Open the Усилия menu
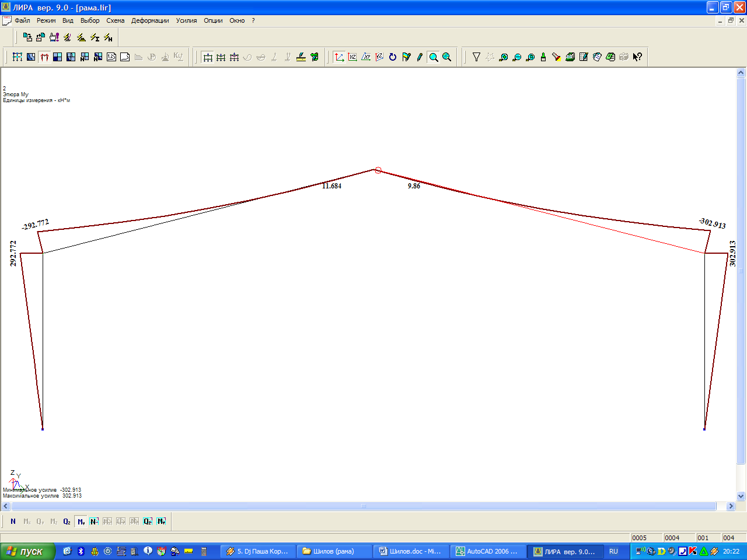The image size is (747, 560). (186, 20)
